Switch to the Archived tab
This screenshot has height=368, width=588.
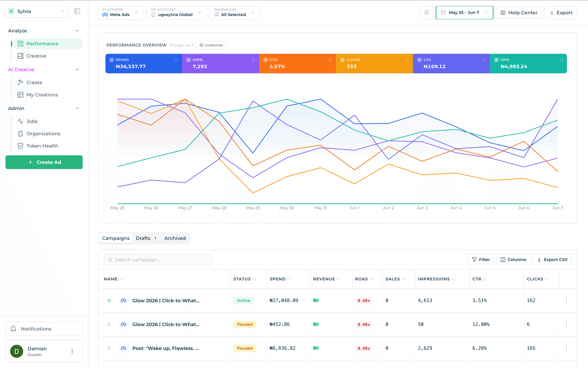pos(175,238)
